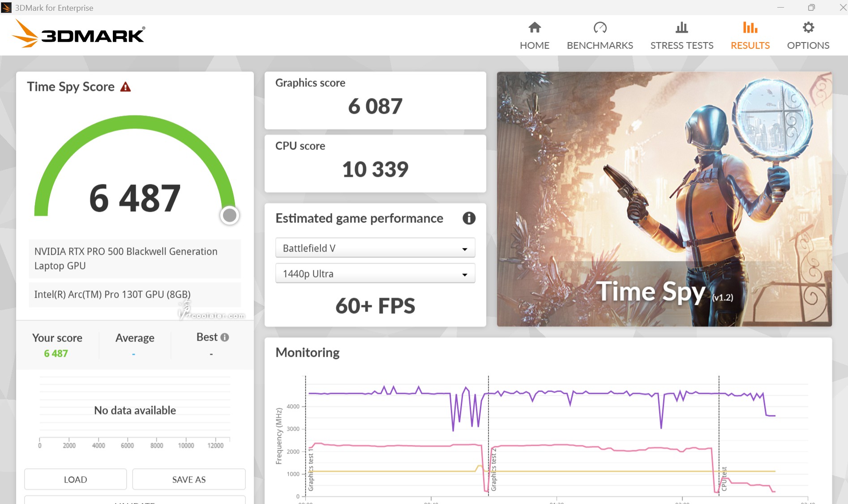Click the Stress Tests bar chart icon
The width and height of the screenshot is (848, 504).
point(681,28)
